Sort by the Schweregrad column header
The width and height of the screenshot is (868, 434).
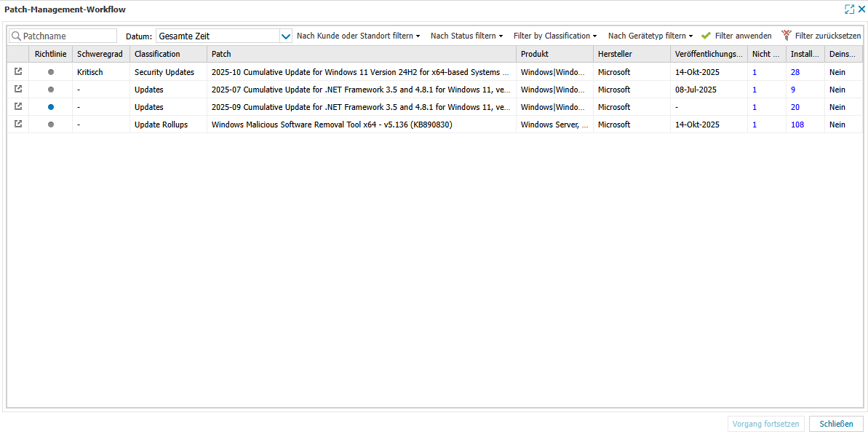(x=100, y=54)
